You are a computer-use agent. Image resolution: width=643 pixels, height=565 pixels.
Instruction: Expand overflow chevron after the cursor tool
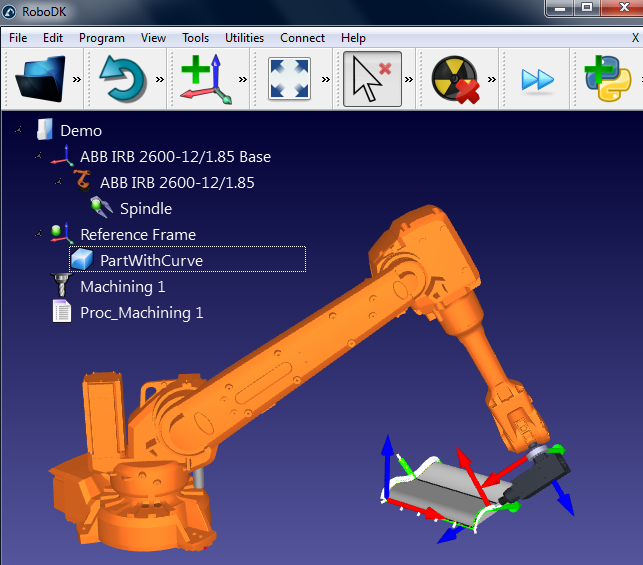(x=409, y=79)
